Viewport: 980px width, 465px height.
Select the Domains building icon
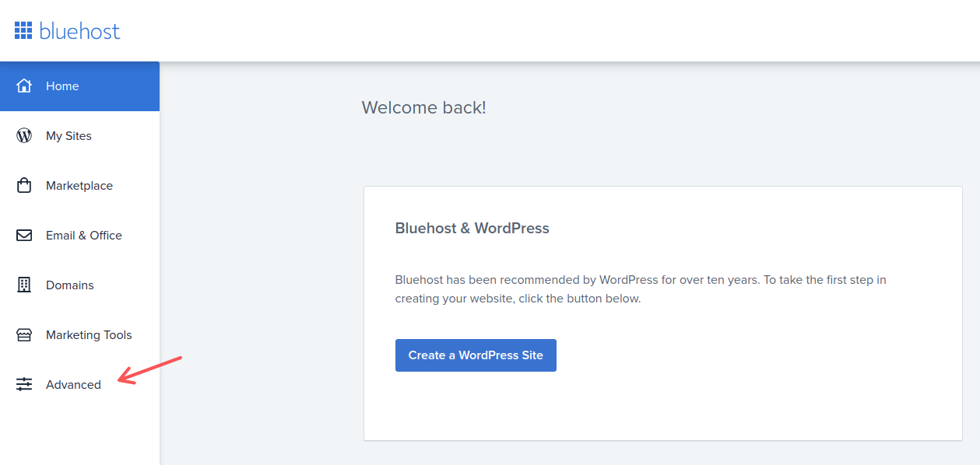[23, 285]
